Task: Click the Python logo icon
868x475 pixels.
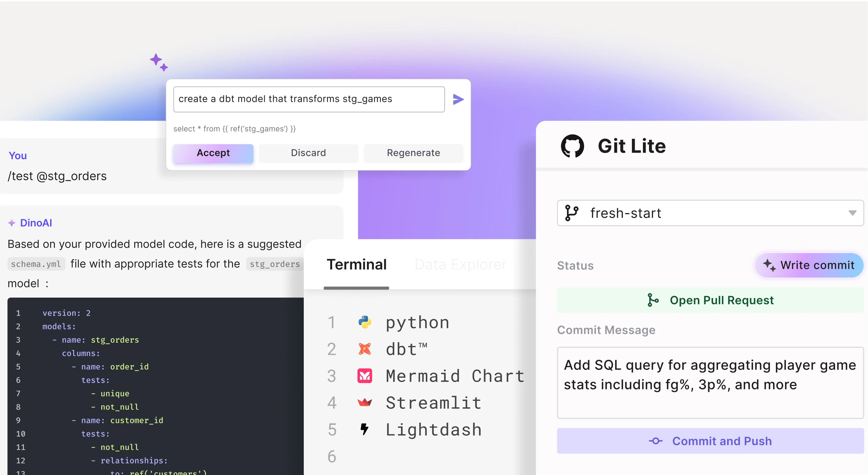Action: click(x=364, y=322)
